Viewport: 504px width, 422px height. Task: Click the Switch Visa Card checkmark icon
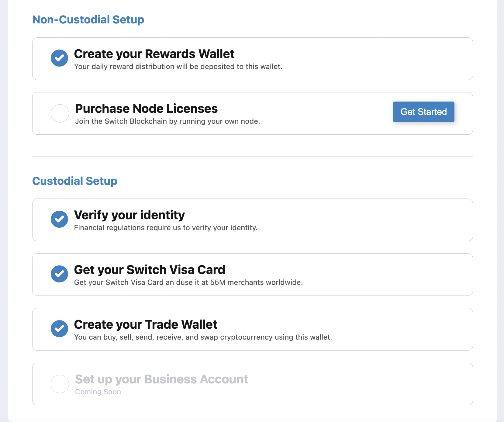60,274
